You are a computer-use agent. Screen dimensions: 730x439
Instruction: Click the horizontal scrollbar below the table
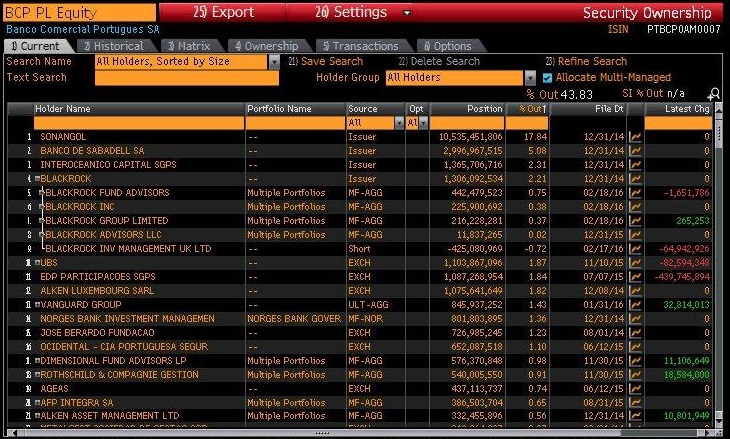[x=361, y=433]
